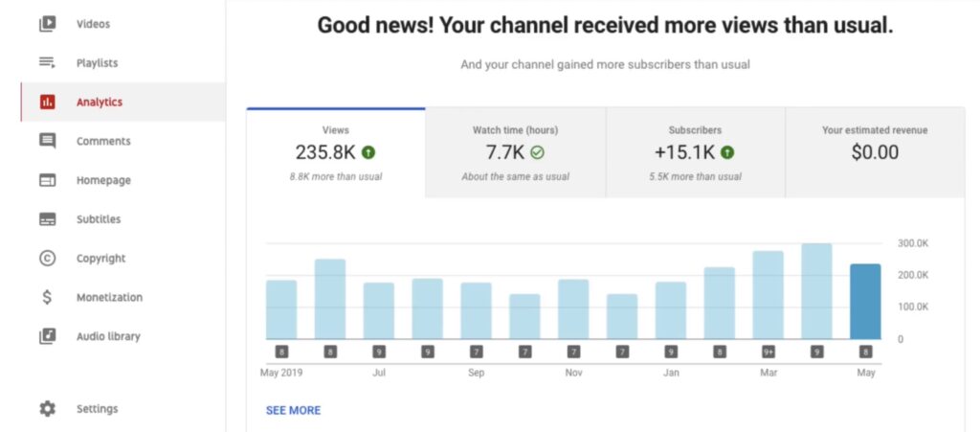Click the Monetization dollar sign icon
980x432 pixels.
47,298
